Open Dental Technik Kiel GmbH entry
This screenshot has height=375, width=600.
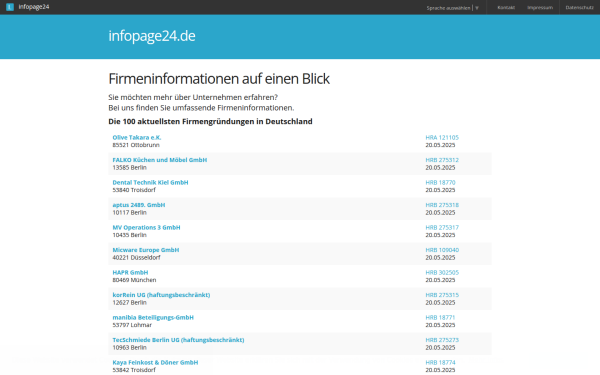(x=150, y=183)
